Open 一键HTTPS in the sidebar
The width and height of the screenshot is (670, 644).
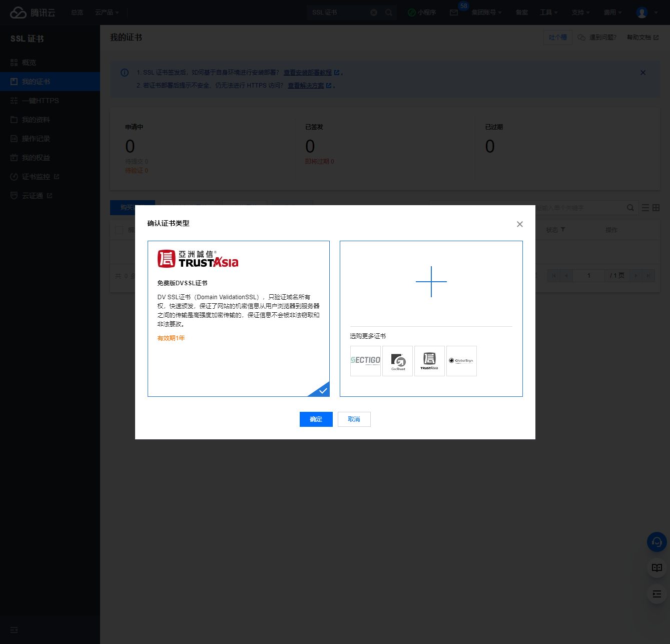tap(50, 101)
